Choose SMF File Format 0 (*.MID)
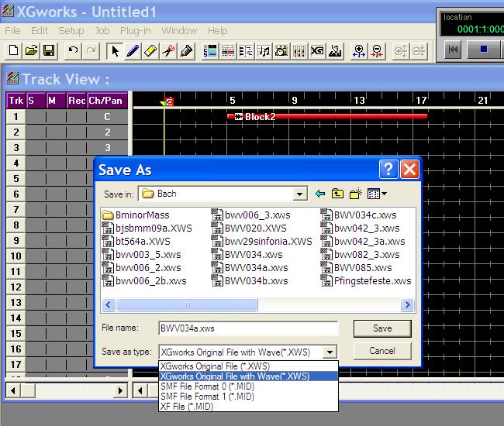The height and width of the screenshot is (426, 504). coord(248,386)
